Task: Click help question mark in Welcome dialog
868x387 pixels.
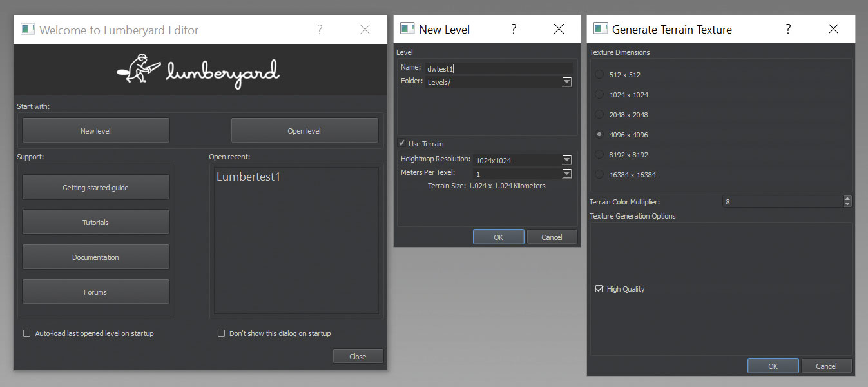Action: [x=320, y=30]
